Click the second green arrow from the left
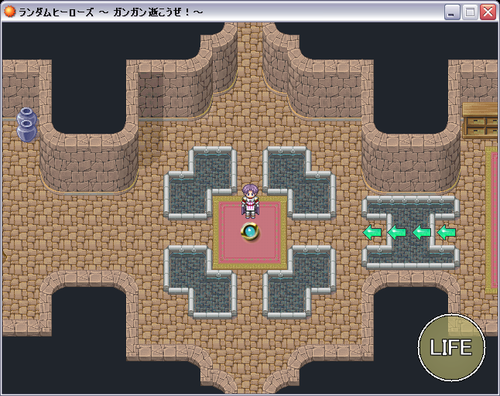 (x=397, y=232)
